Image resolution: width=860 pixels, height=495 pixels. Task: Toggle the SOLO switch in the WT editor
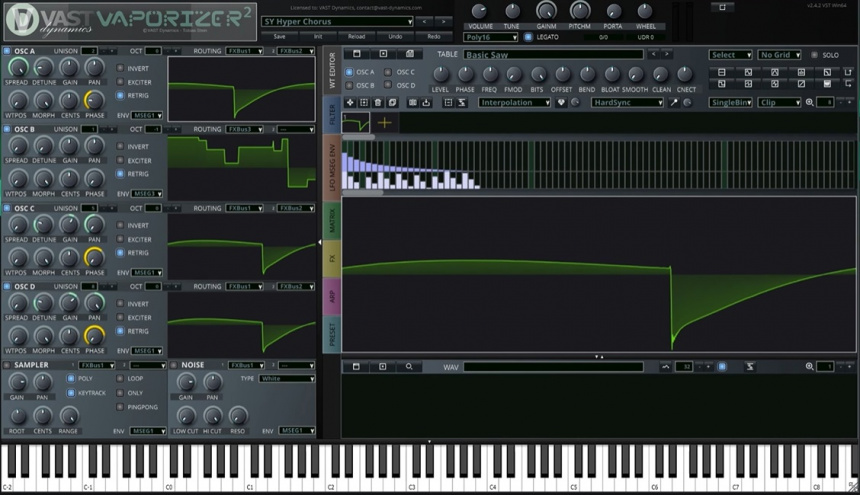pos(814,55)
